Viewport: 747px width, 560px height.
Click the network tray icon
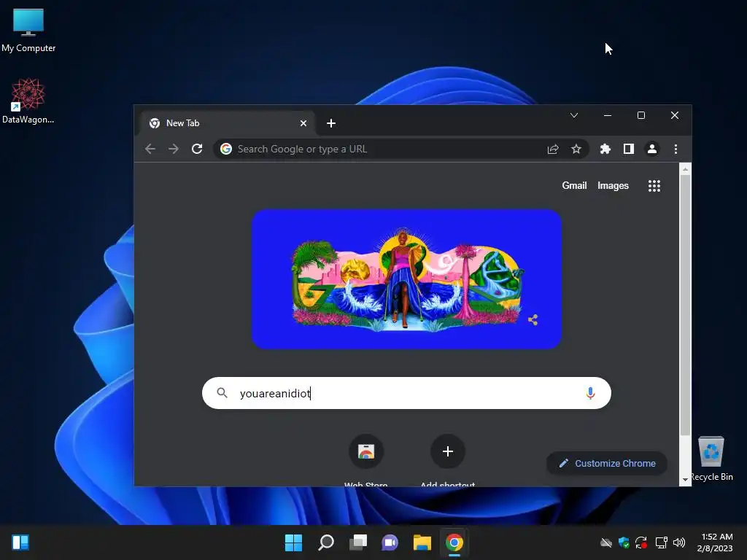[x=661, y=542]
